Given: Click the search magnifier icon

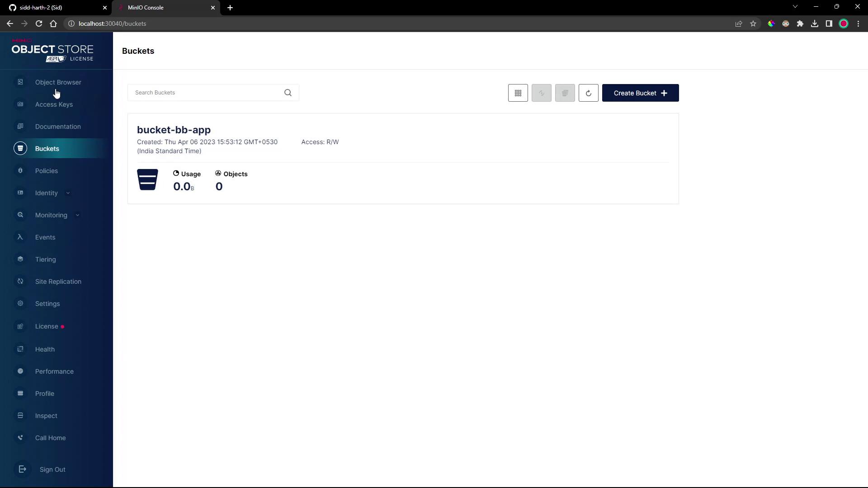Looking at the screenshot, I should point(288,93).
